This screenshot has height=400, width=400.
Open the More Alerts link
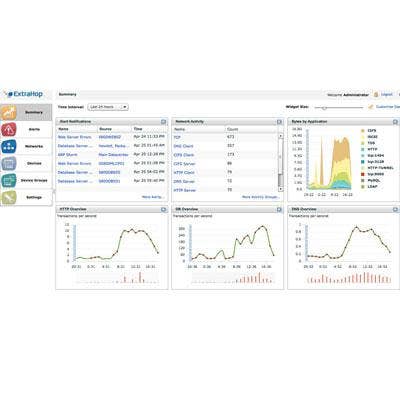[x=153, y=197]
